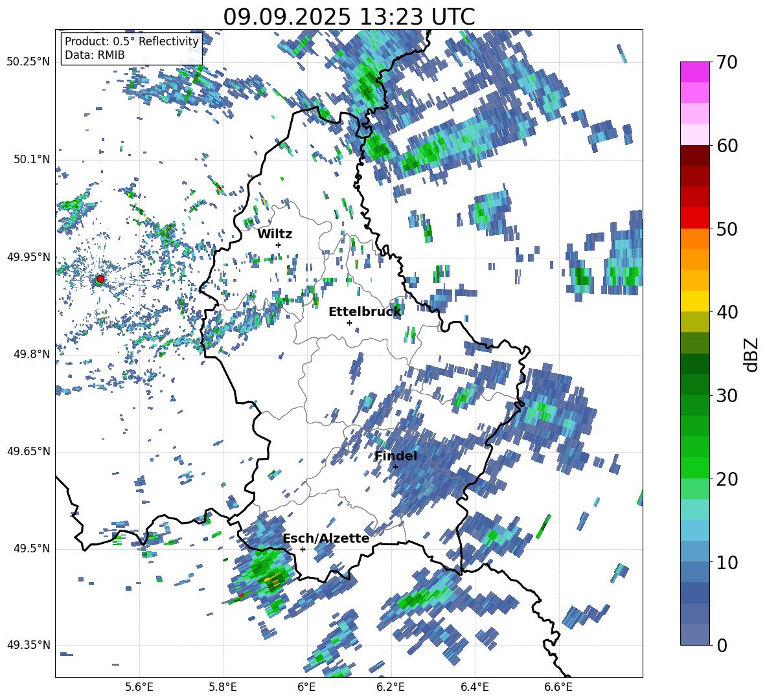Click the yellow colorbar segment at 40
The height and width of the screenshot is (700, 767).
point(694,301)
